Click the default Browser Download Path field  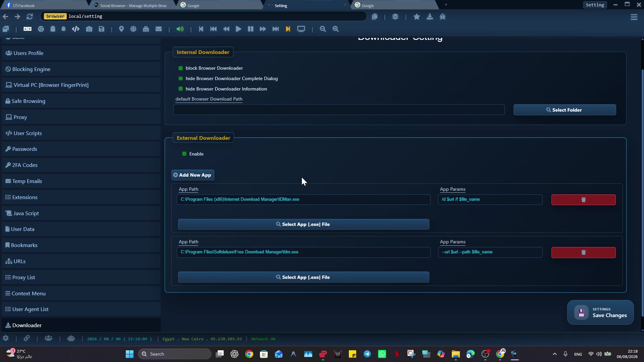[x=339, y=110]
